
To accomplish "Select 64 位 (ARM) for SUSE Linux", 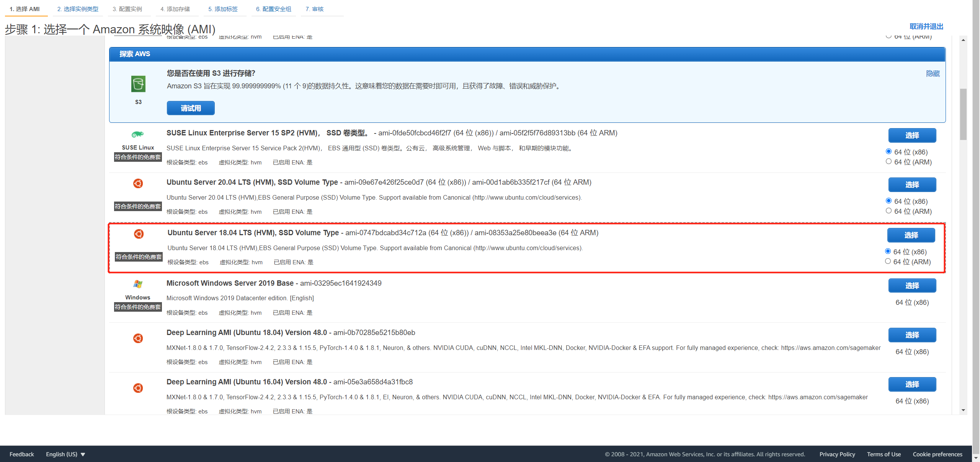I will pyautogui.click(x=889, y=161).
